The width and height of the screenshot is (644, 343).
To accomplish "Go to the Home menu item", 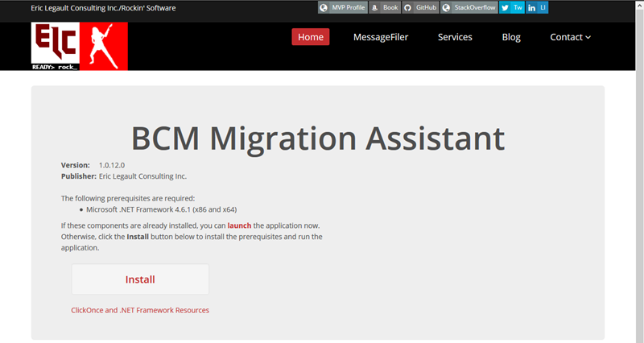I will [x=310, y=37].
